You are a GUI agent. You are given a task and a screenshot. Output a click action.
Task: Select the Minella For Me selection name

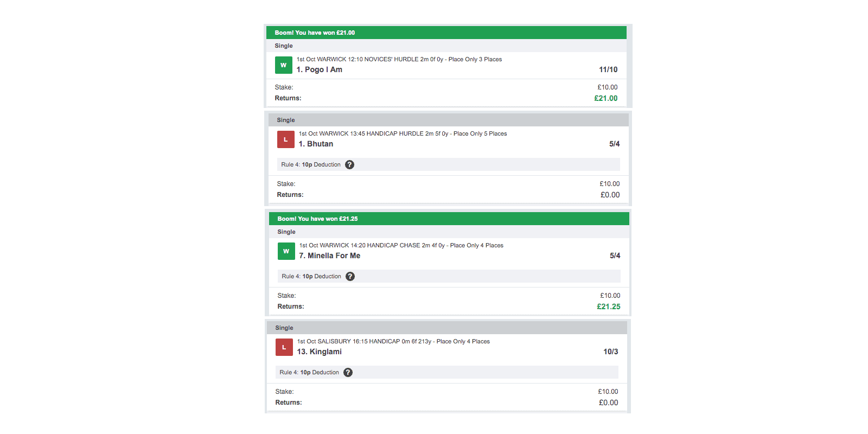330,256
